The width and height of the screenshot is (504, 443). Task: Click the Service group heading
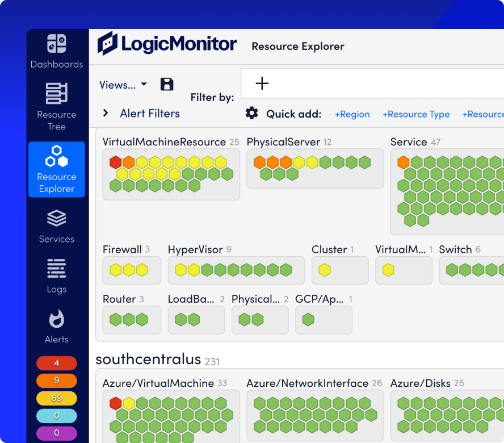click(409, 142)
